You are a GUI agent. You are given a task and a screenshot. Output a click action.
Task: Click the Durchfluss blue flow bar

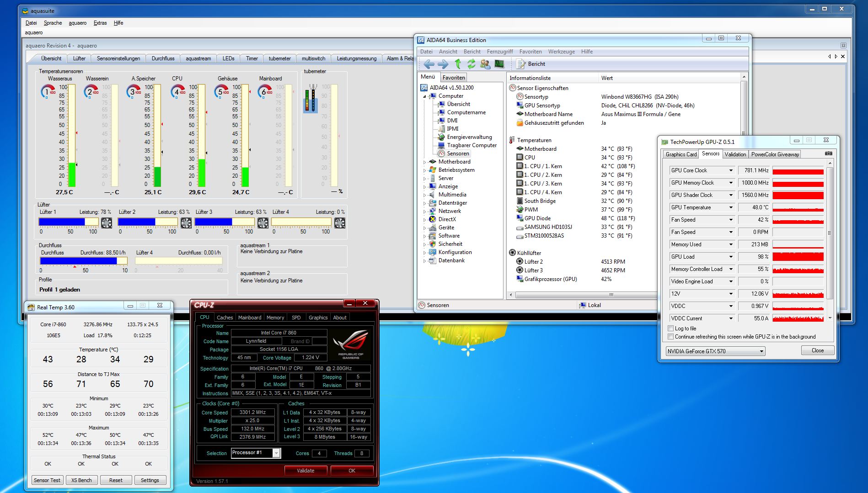point(78,261)
